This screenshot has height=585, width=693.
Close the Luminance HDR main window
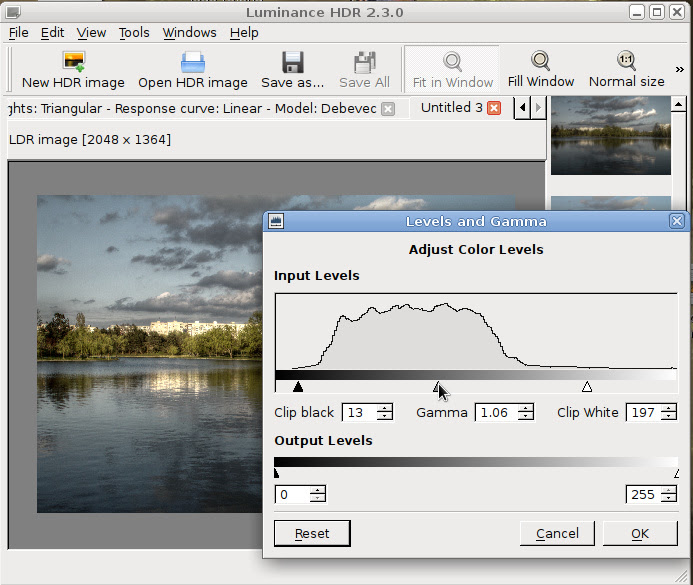677,12
